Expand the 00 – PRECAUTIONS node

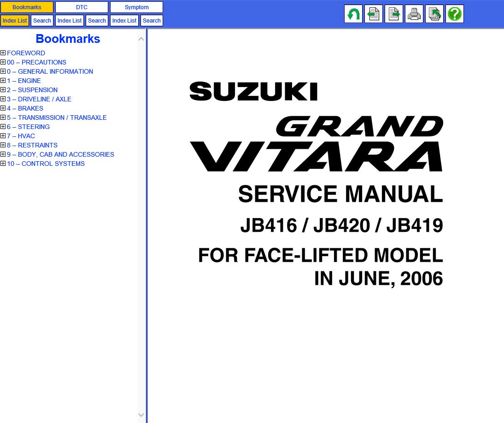(x=3, y=62)
